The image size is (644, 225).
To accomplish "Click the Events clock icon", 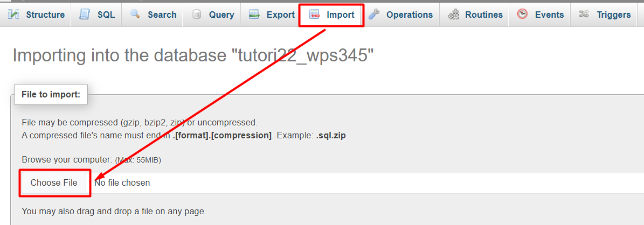I will click(522, 15).
